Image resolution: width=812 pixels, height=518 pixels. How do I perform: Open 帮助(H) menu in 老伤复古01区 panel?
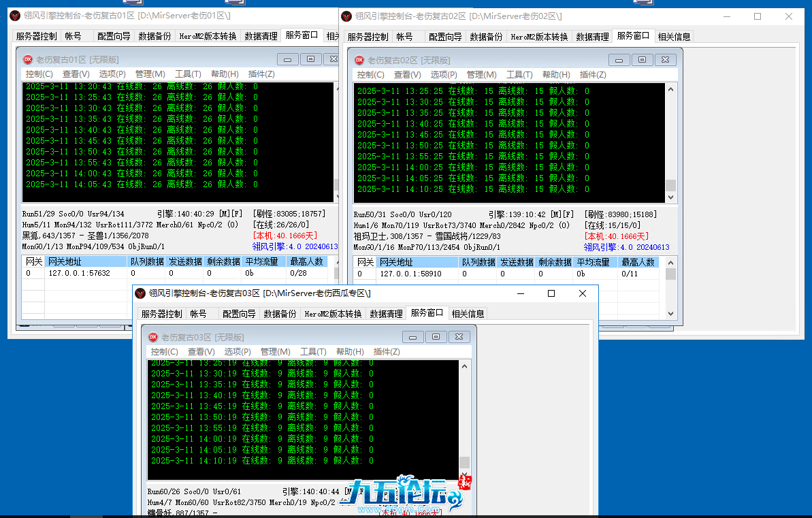coord(225,74)
